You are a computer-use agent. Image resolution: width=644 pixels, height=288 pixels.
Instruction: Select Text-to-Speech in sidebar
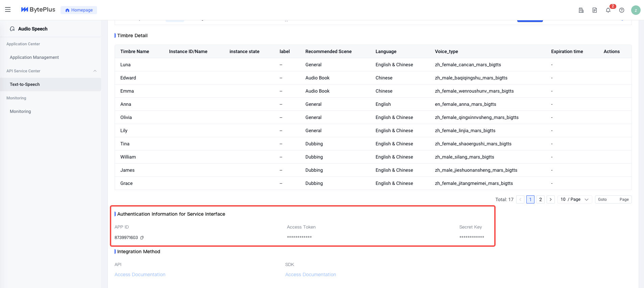[25, 85]
